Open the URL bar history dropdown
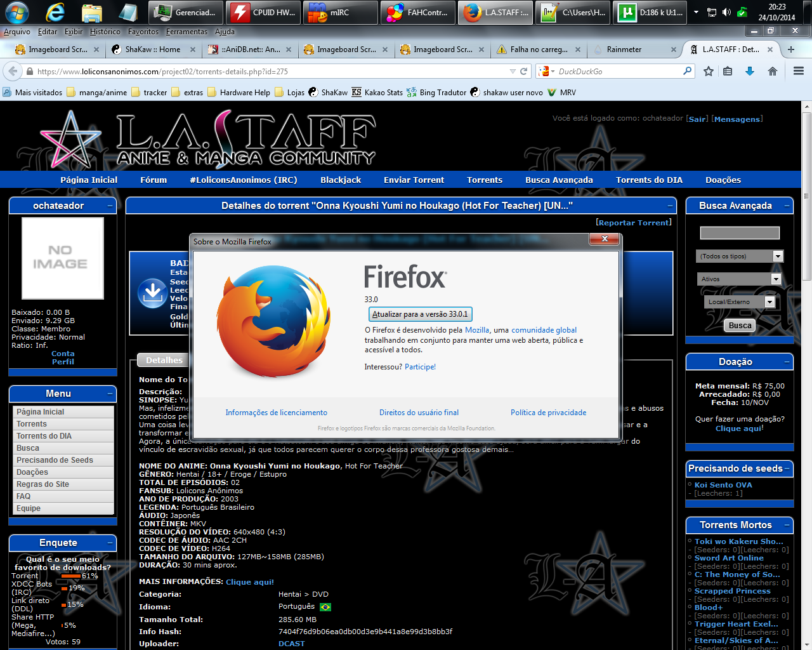Viewport: 812px width, 650px height. (x=513, y=71)
